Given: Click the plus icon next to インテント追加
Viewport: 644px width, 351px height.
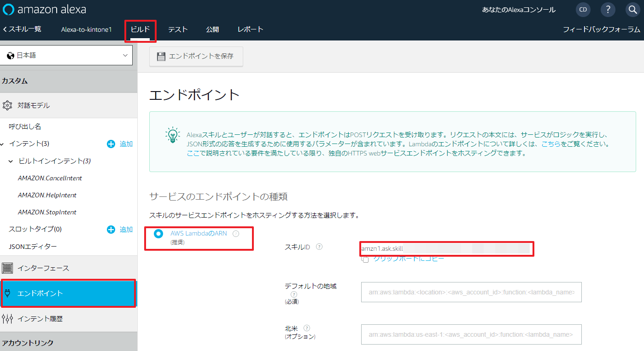Looking at the screenshot, I should point(111,144).
